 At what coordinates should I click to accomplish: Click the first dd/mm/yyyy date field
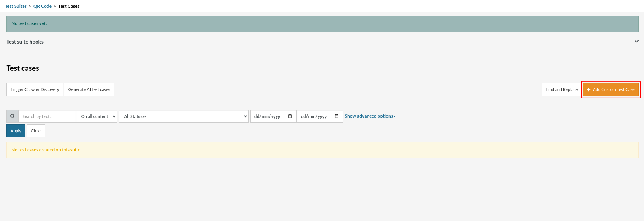(268, 116)
